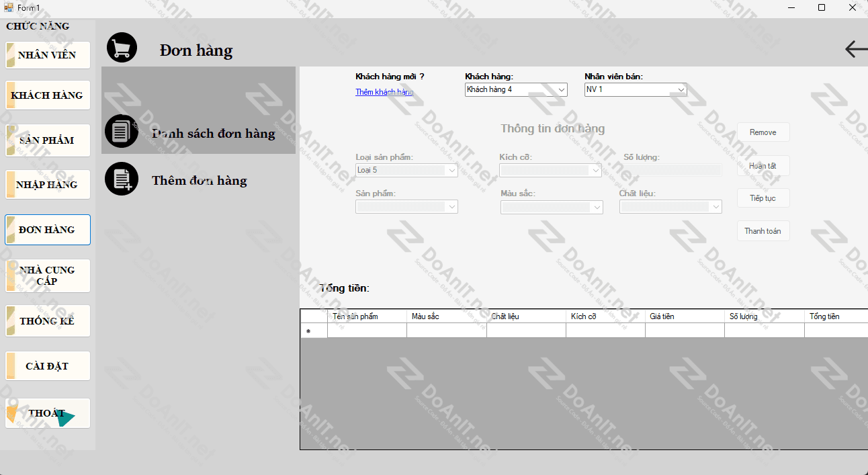Open the THỐNG KÊ statistics page

[x=48, y=321]
